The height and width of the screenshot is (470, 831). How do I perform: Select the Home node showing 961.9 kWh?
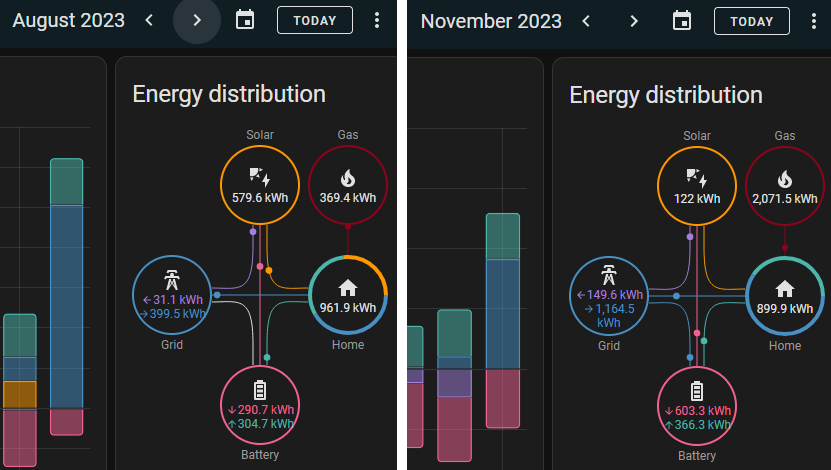coord(348,296)
